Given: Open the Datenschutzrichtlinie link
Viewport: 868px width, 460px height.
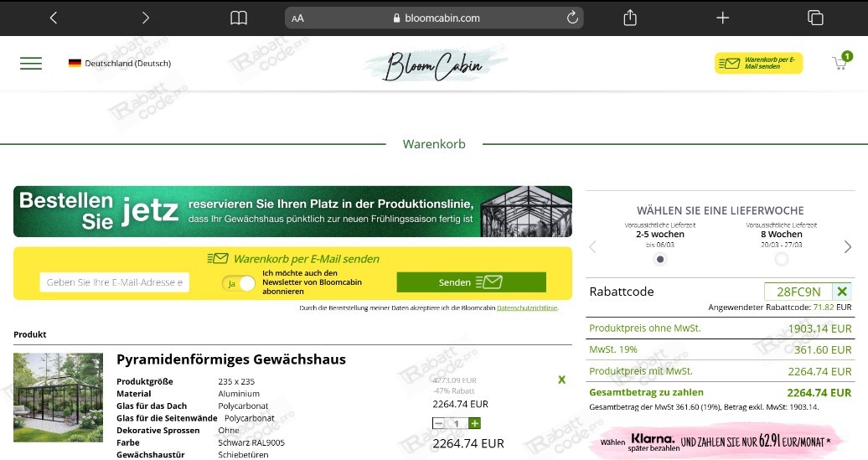Looking at the screenshot, I should coord(527,308).
